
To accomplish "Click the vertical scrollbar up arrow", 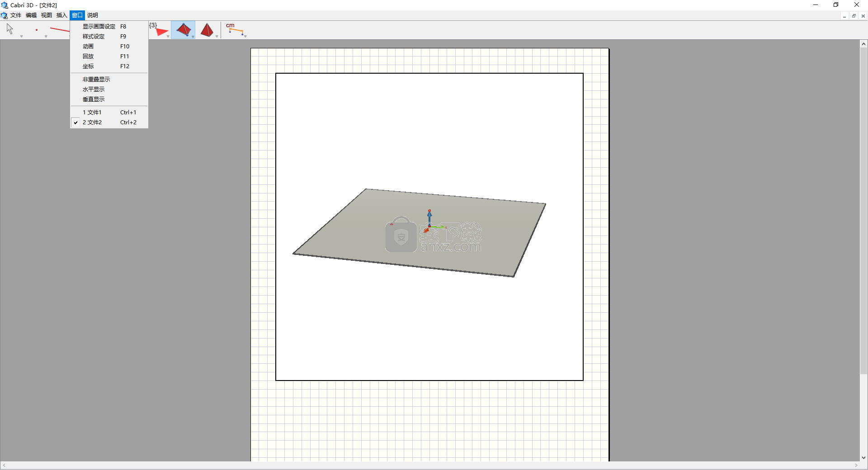I will tap(863, 44).
